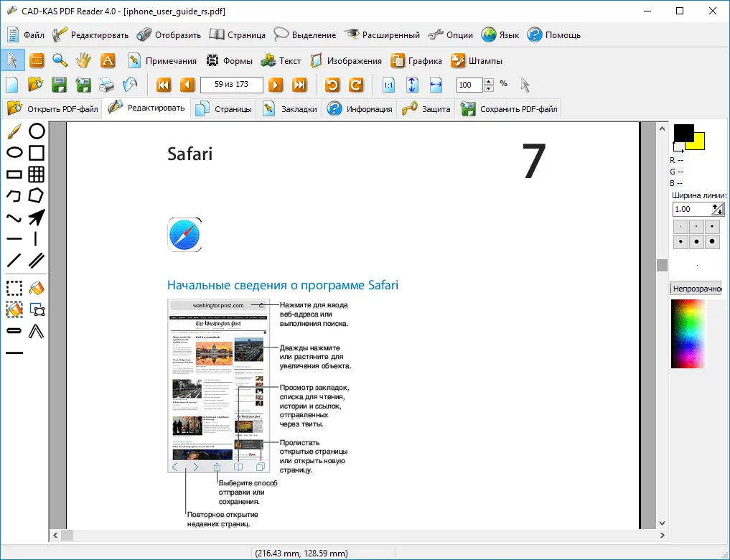Screen dimensions: 730x560
Task: Choose the grid table drawing tool
Action: (x=37, y=174)
